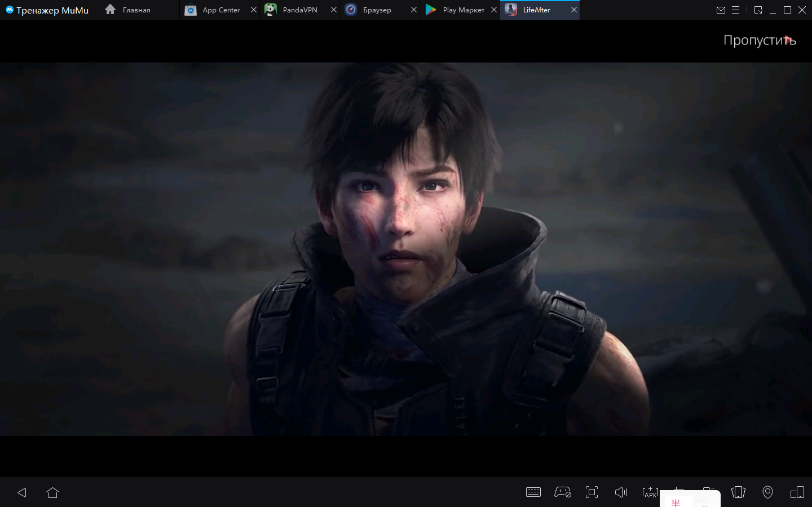
Task: Close the Браузер tab
Action: point(414,10)
